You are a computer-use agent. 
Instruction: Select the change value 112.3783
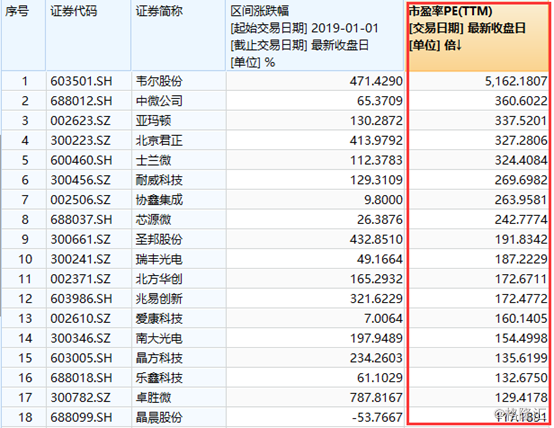376,160
